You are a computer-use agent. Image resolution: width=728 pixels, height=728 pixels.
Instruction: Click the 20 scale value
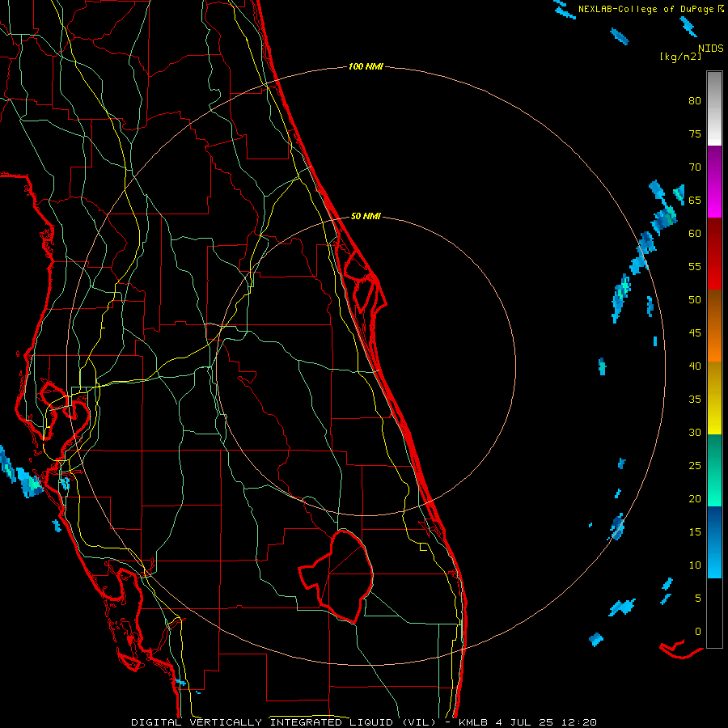click(695, 499)
